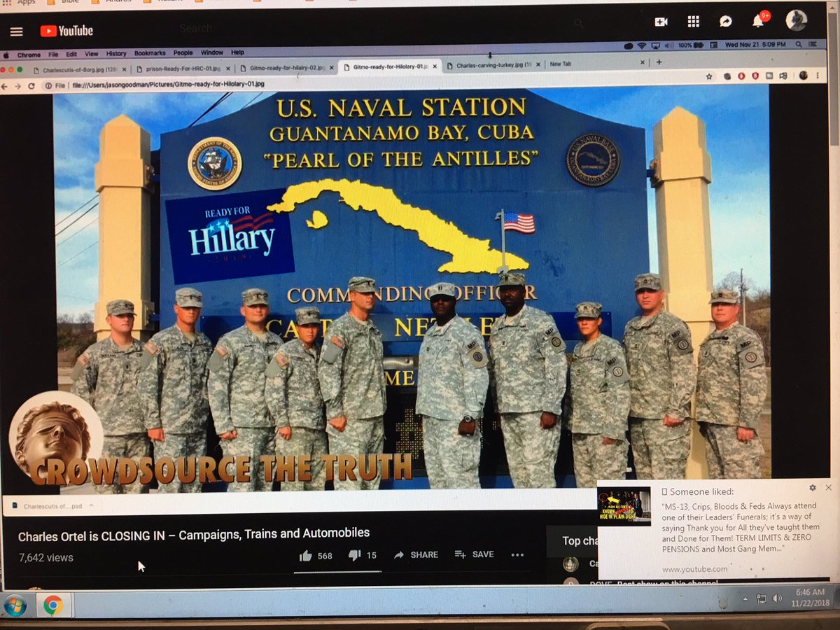The image size is (840, 630).
Task: Mute using the system tray volume icon
Action: [x=777, y=598]
